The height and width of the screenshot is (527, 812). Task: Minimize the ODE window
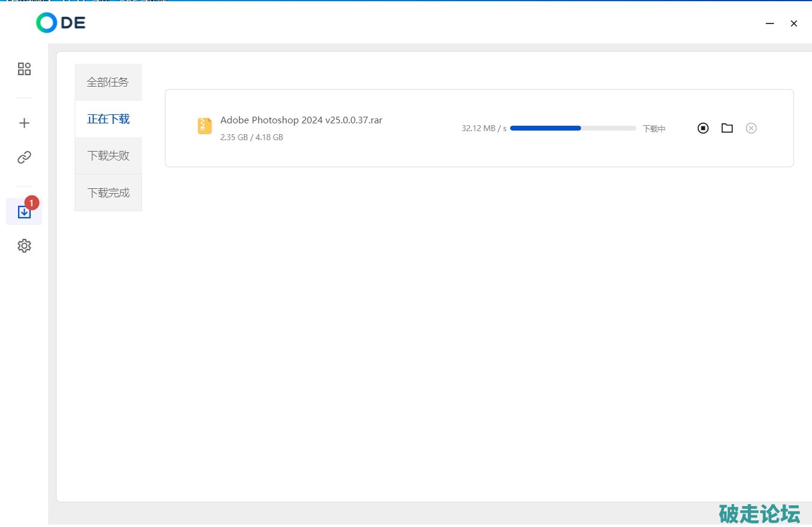point(770,23)
